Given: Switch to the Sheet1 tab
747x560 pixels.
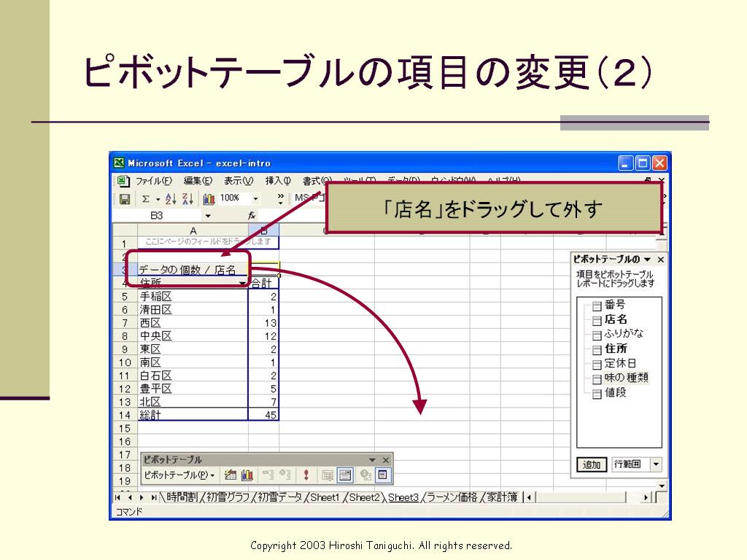Looking at the screenshot, I should pos(325,497).
